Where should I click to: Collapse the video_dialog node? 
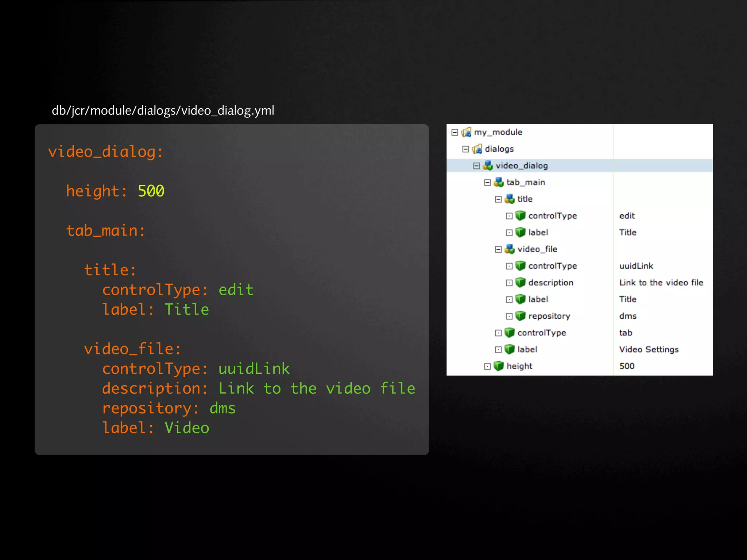[476, 166]
